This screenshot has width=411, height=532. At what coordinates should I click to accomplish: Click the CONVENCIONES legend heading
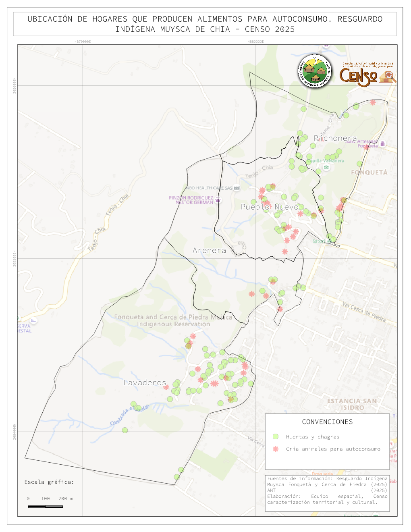pos(327,422)
